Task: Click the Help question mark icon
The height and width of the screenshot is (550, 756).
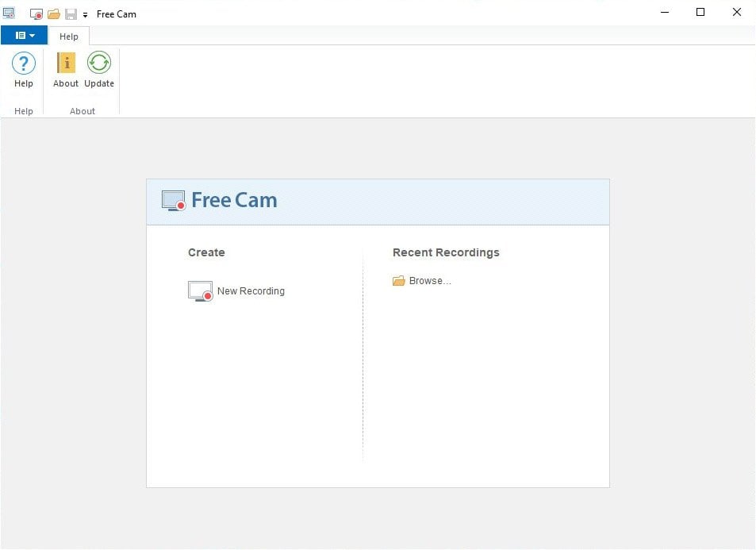Action: 24,63
